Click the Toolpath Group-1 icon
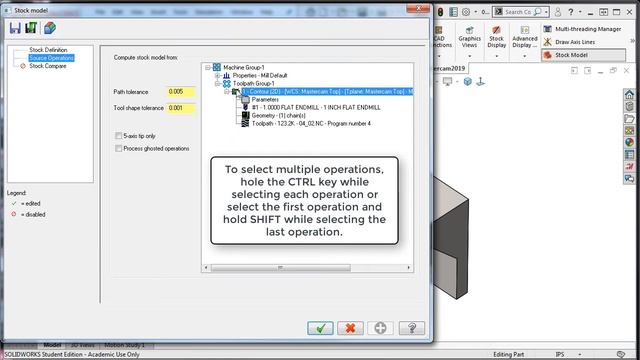The height and width of the screenshot is (360, 640). click(227, 84)
